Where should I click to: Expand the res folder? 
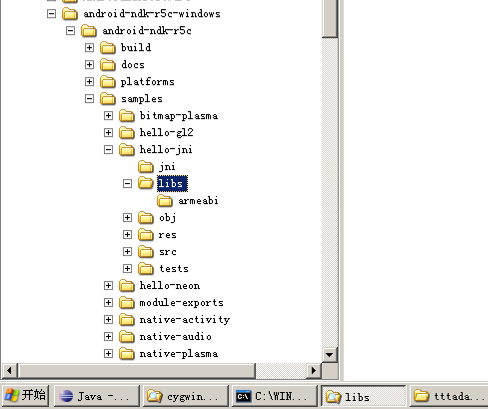pyautogui.click(x=127, y=235)
